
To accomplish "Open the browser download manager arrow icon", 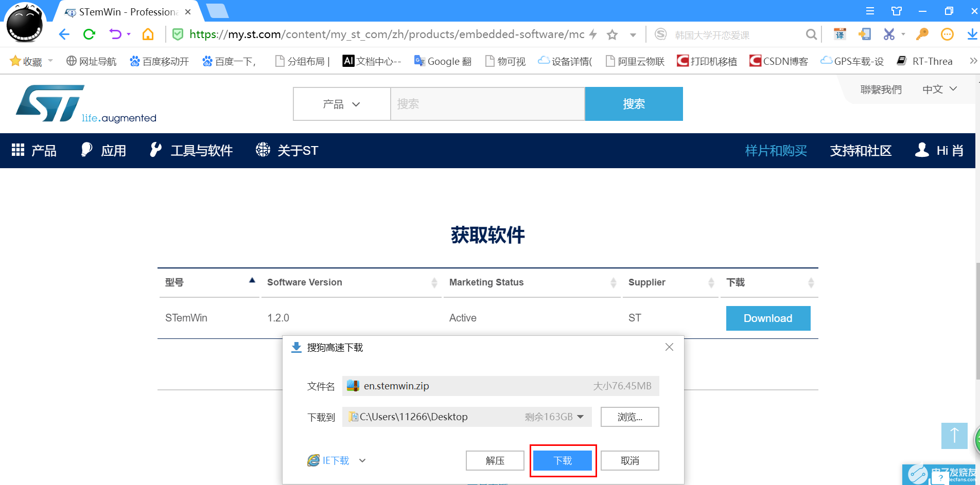I will click(x=972, y=34).
